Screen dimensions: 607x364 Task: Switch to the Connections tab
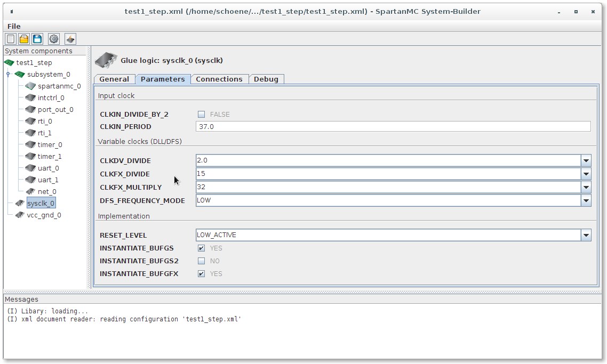click(x=219, y=79)
